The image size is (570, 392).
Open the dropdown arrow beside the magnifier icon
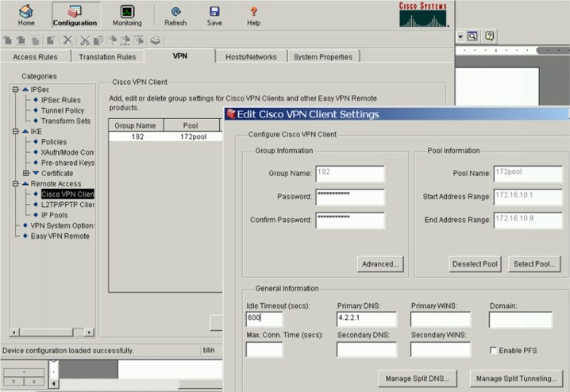tap(460, 37)
